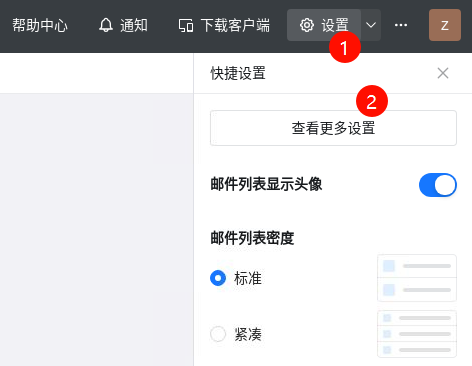Open the 设置 settings button

[x=324, y=25]
